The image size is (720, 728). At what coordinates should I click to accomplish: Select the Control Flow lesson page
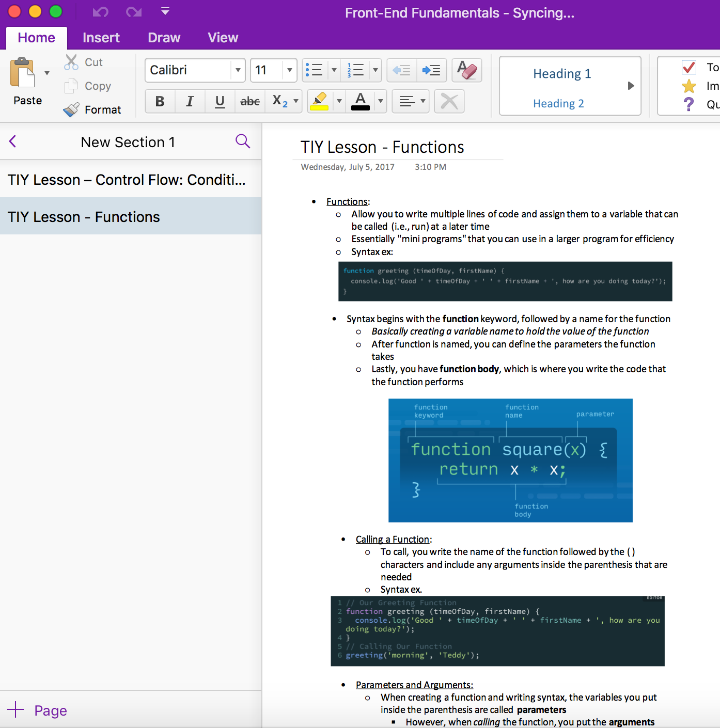pyautogui.click(x=127, y=180)
